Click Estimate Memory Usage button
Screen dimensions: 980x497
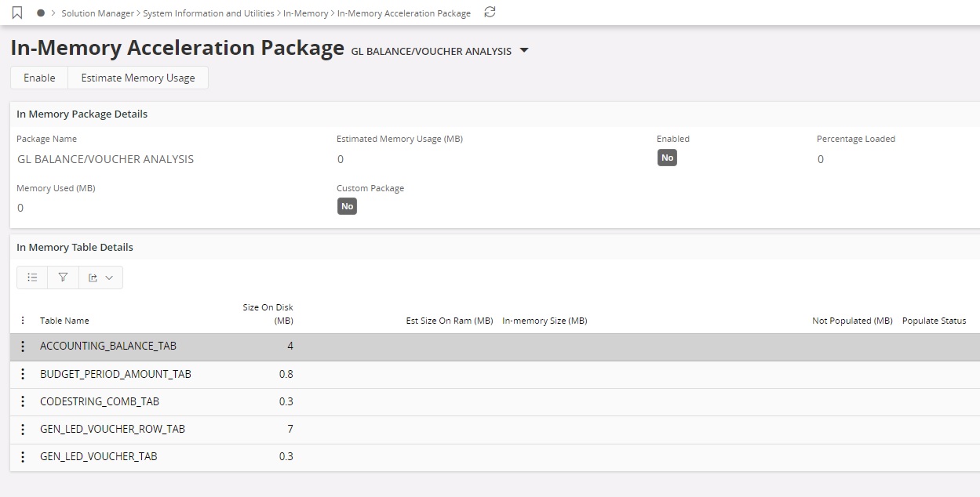tap(138, 78)
